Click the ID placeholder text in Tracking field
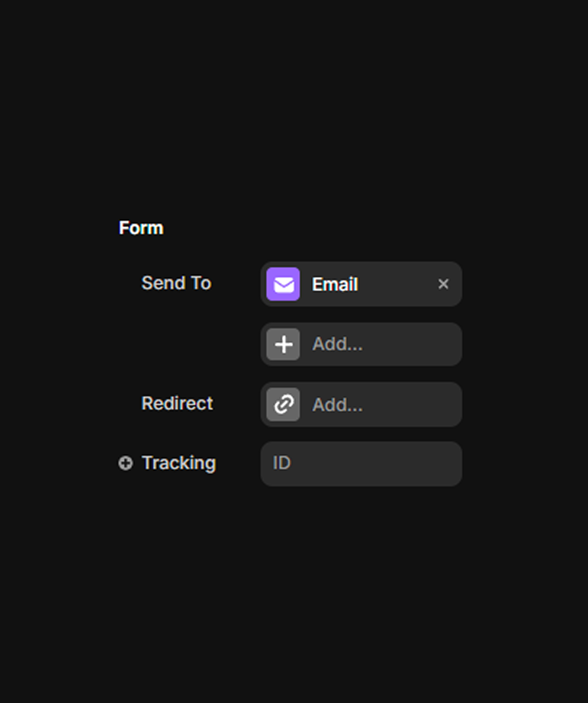This screenshot has height=703, width=588. (x=282, y=463)
